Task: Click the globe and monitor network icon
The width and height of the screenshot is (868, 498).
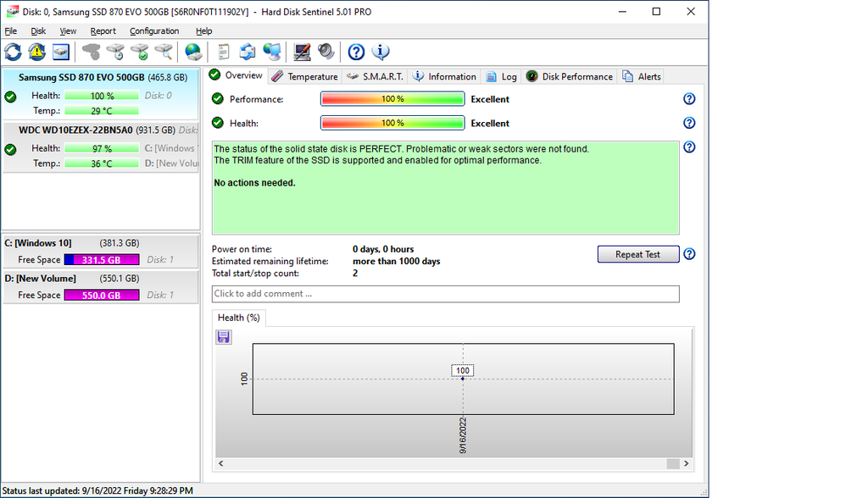Action: 272,52
